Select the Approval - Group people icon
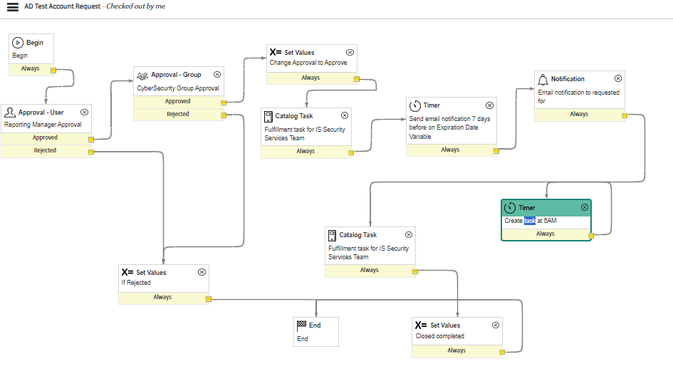Screen dimensions: 673x386 (142, 75)
